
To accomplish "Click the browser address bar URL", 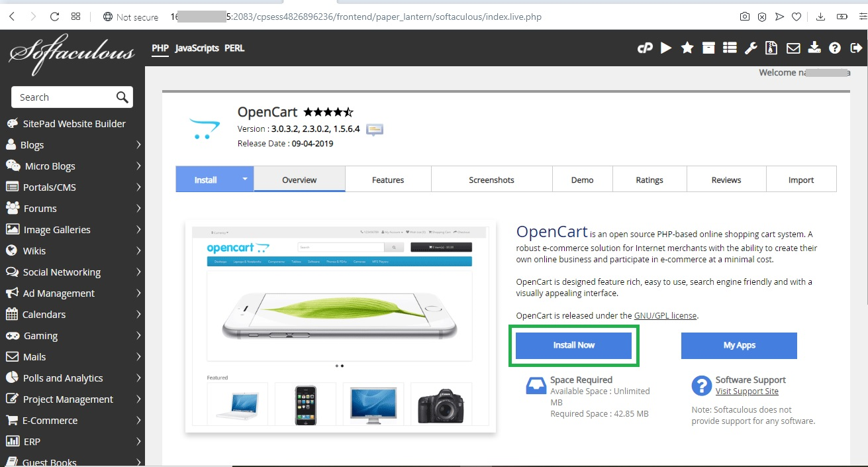I will tap(356, 17).
